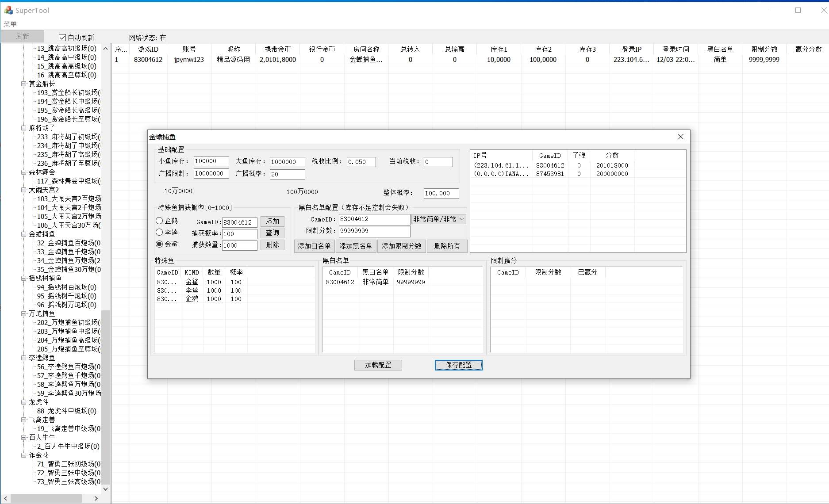Click the 登录IP column header
Screen dimensions: 829x504
tap(631, 49)
